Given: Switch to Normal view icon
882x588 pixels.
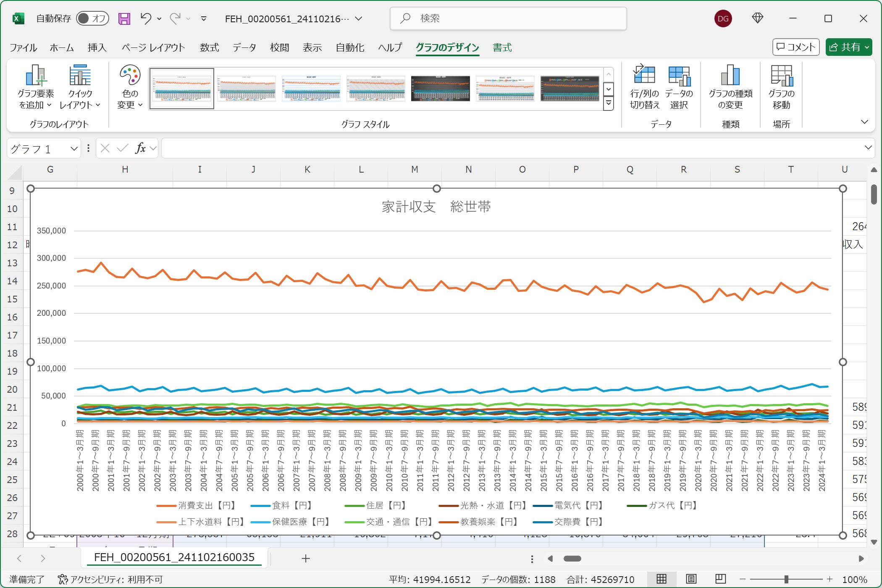Looking at the screenshot, I should pyautogui.click(x=661, y=580).
